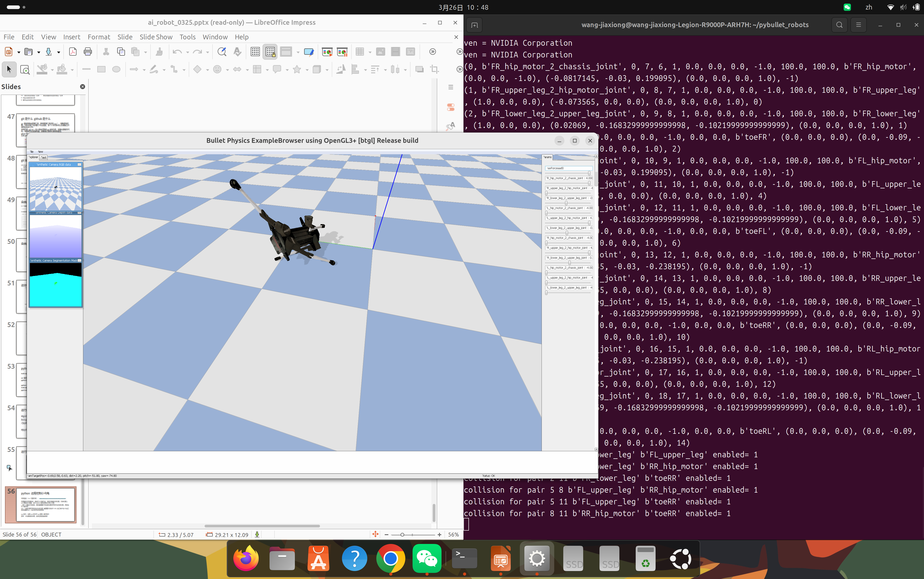
Task: Click the Open file icon in Impress toolbar
Action: [28, 52]
